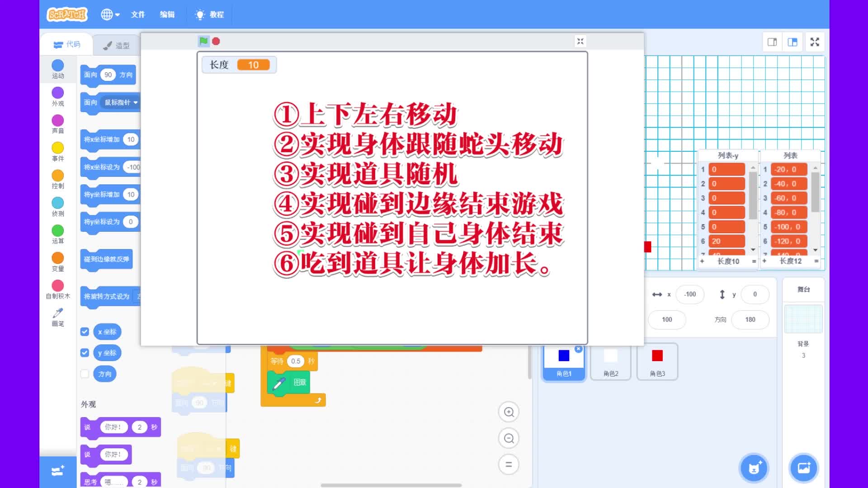
Task: Click the green flag to start project
Action: 203,41
